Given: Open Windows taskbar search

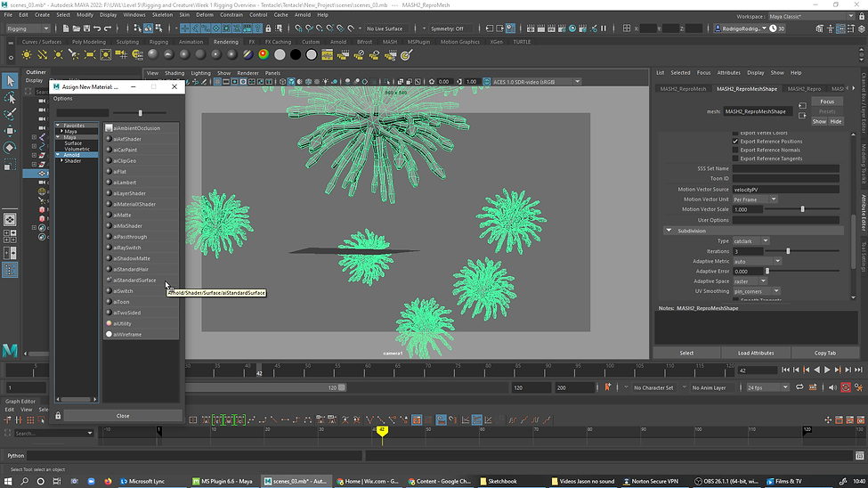Looking at the screenshot, I should pyautogui.click(x=24, y=482).
